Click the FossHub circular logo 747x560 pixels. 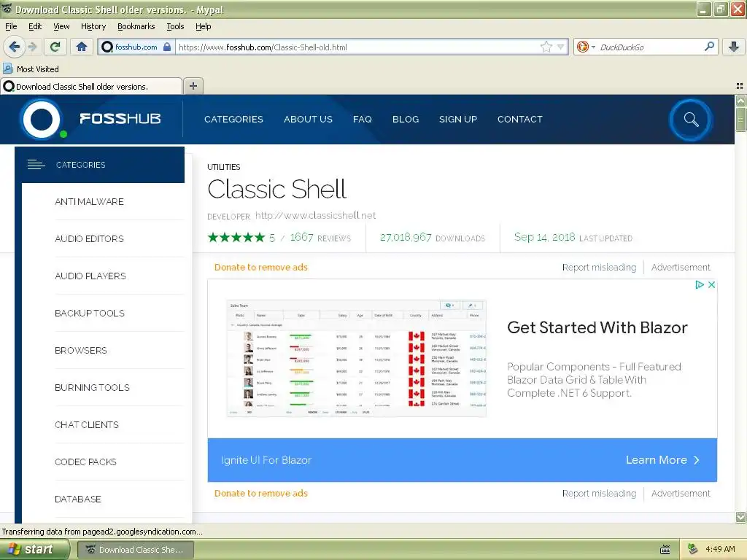(42, 119)
